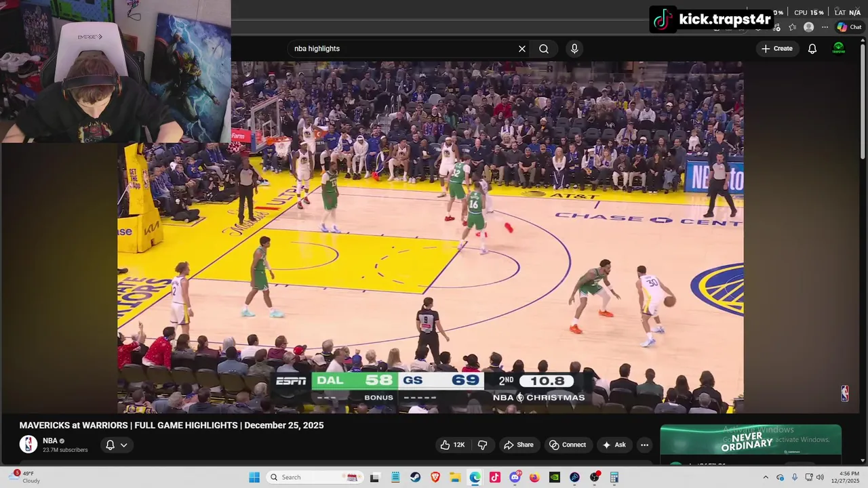Open NVIDIA app from the taskbar
The image size is (868, 488).
pos(555,477)
